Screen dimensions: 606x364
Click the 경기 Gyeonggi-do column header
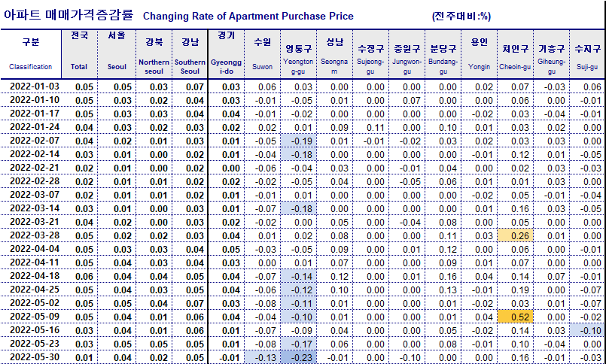(x=227, y=54)
